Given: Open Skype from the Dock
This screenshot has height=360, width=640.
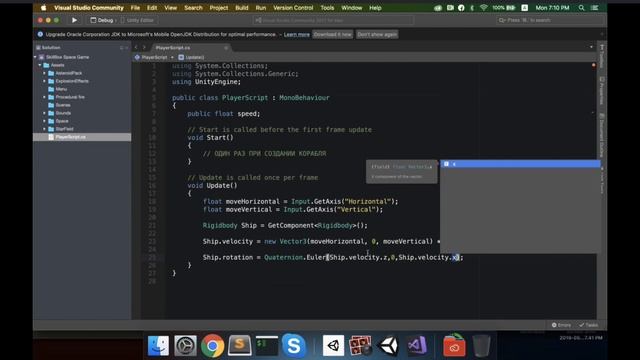Looking at the screenshot, I should [x=293, y=346].
